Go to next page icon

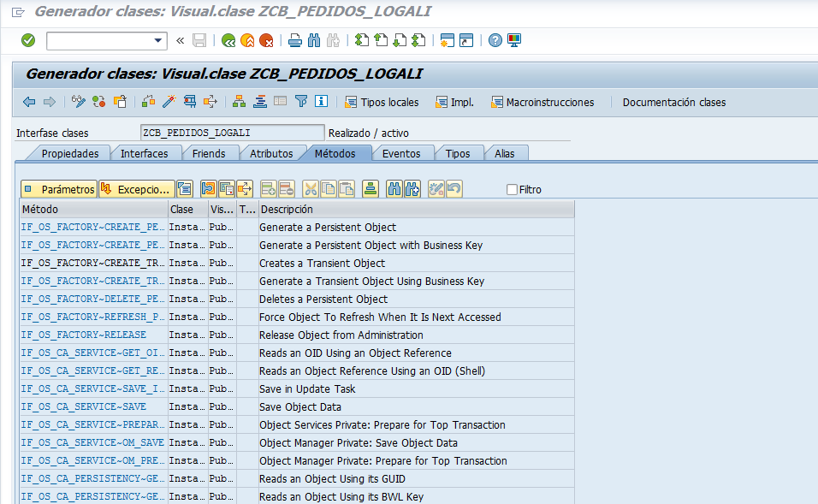click(x=400, y=40)
